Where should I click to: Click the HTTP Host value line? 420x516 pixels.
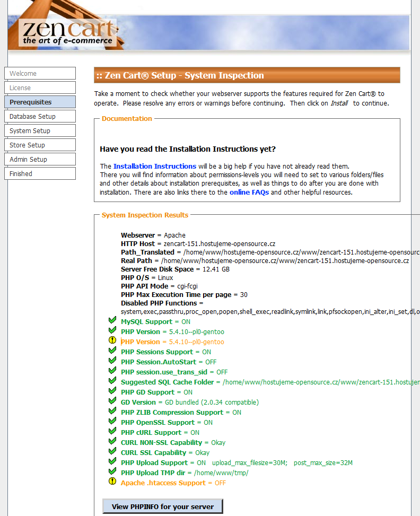tap(198, 244)
